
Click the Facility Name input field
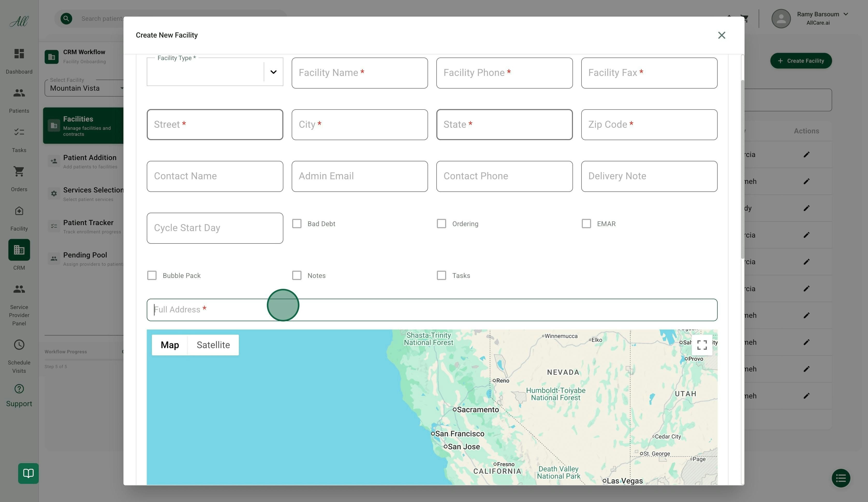[359, 73]
